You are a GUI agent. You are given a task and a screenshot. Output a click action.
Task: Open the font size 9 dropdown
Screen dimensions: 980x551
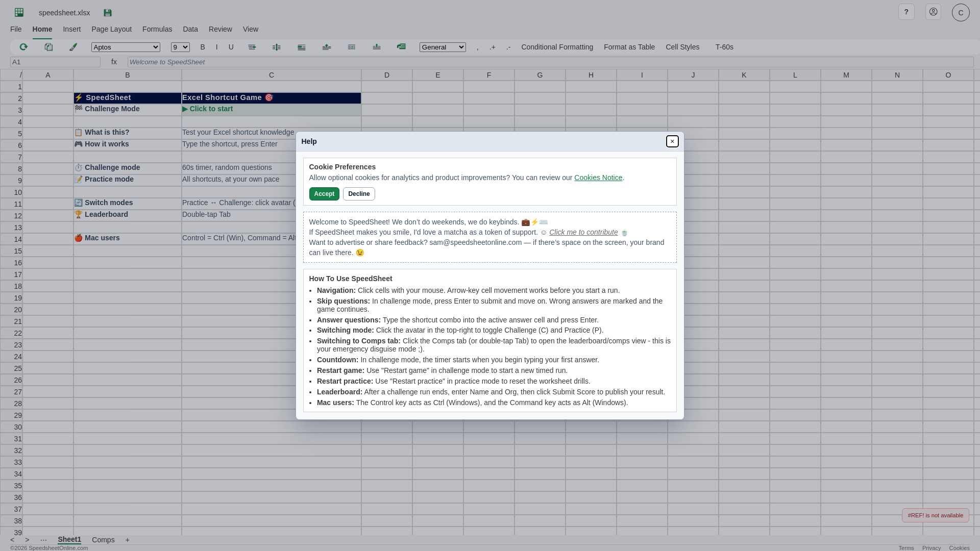click(180, 47)
